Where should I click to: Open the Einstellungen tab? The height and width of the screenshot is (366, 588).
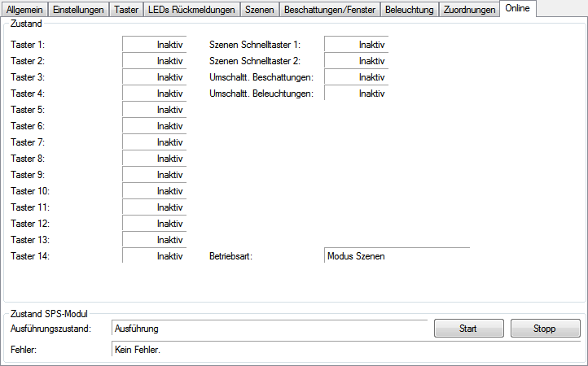(x=78, y=10)
